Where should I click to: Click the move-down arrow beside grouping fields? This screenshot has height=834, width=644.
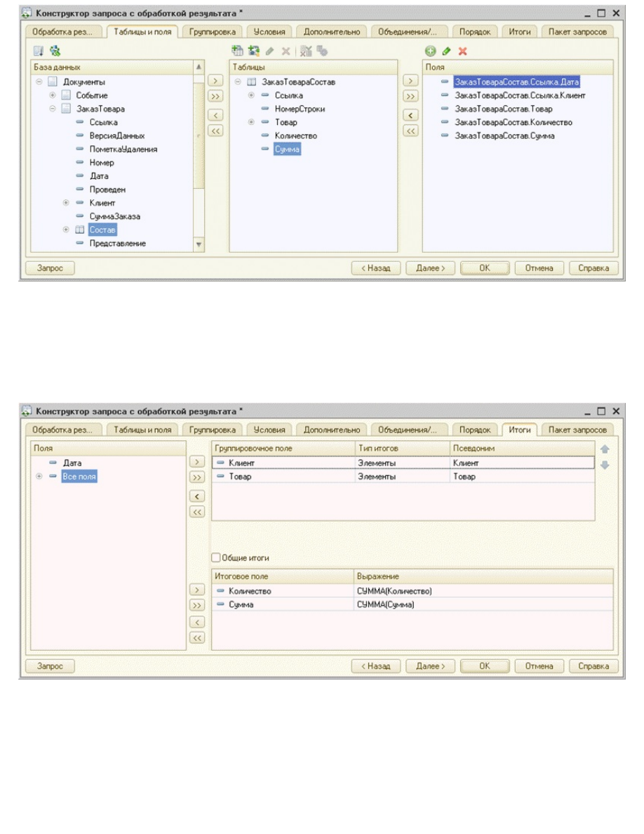[x=605, y=464]
